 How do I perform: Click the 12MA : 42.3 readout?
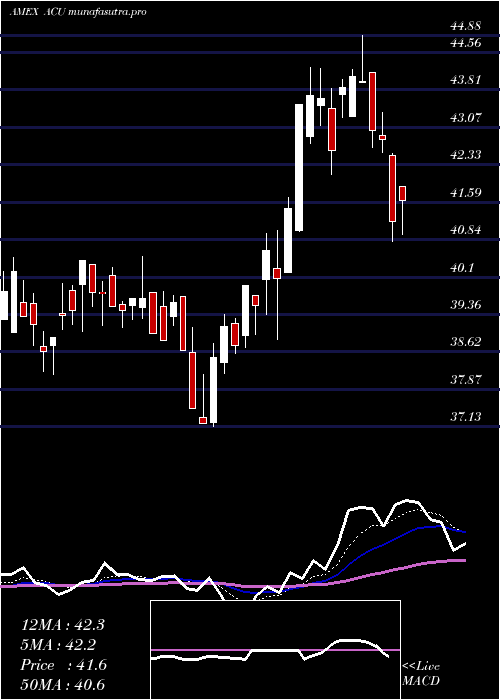pyautogui.click(x=62, y=625)
